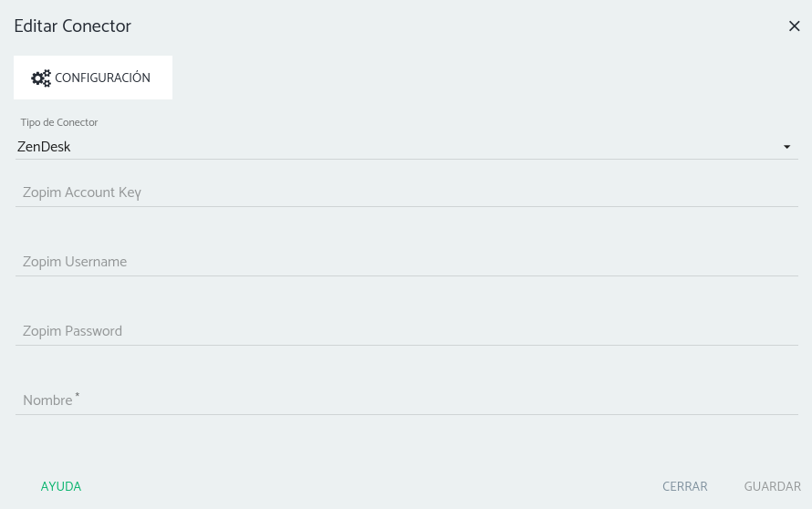Click the selected ZenDesk value text

(44, 147)
